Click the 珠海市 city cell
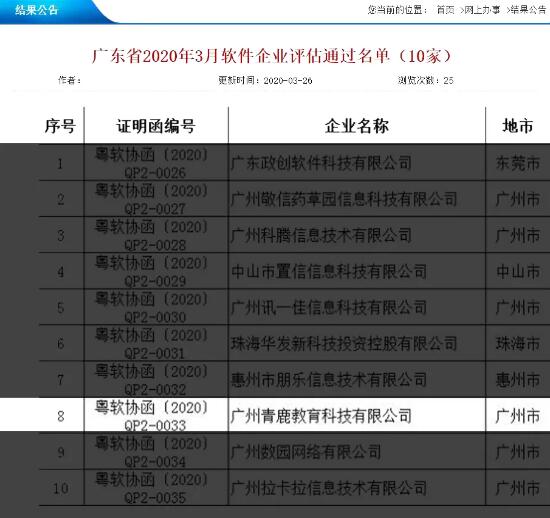The height and width of the screenshot is (518, 550). [518, 344]
